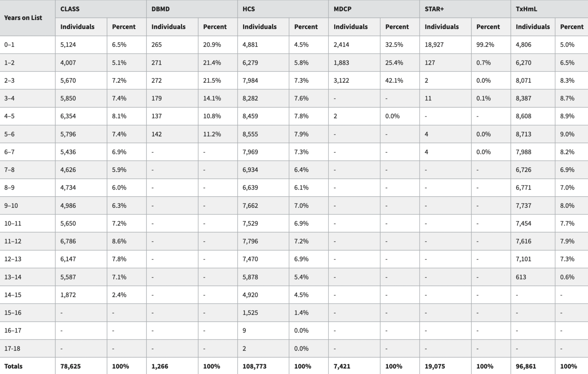Click the Years on List header
The width and height of the screenshot is (588, 374).
(23, 18)
